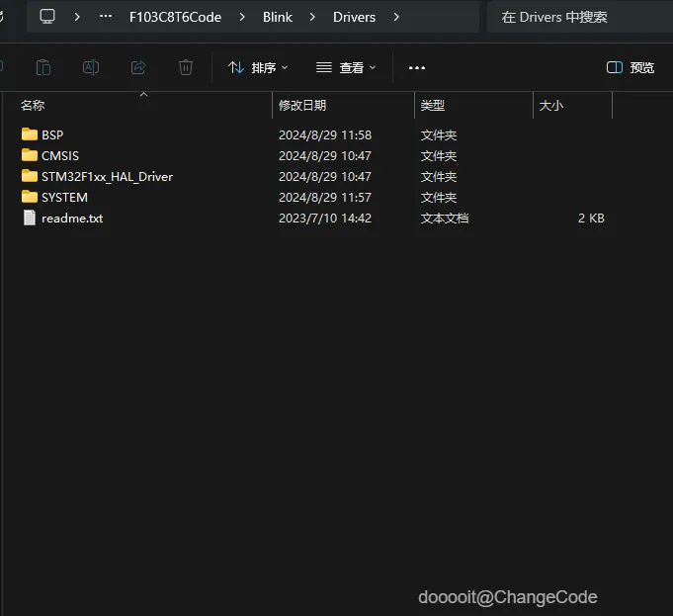Expand chevron after F103C8T6Code breadcrumb
Image resolution: width=673 pixels, height=616 pixels.
coord(242,17)
